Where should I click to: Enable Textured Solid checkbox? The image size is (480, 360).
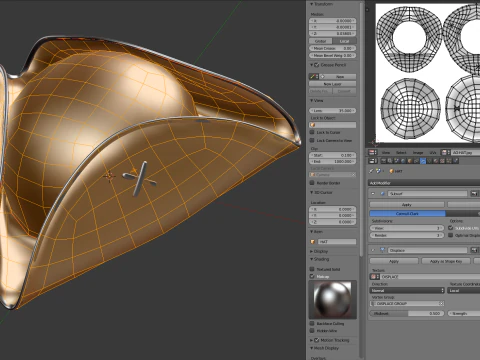pos(312,269)
